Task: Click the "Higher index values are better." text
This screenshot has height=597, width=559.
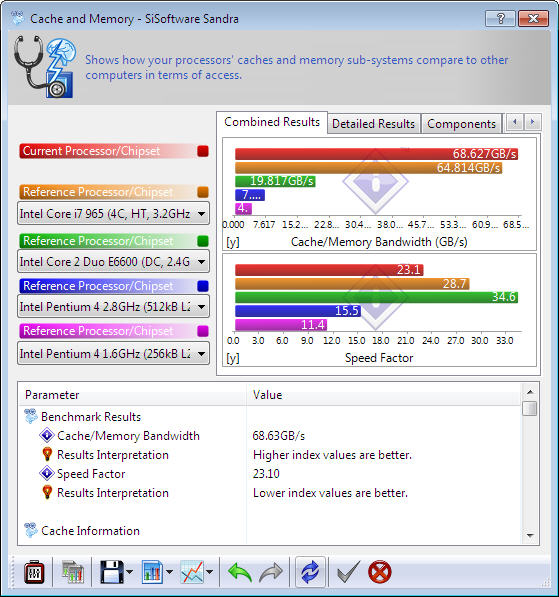Action: point(332,455)
